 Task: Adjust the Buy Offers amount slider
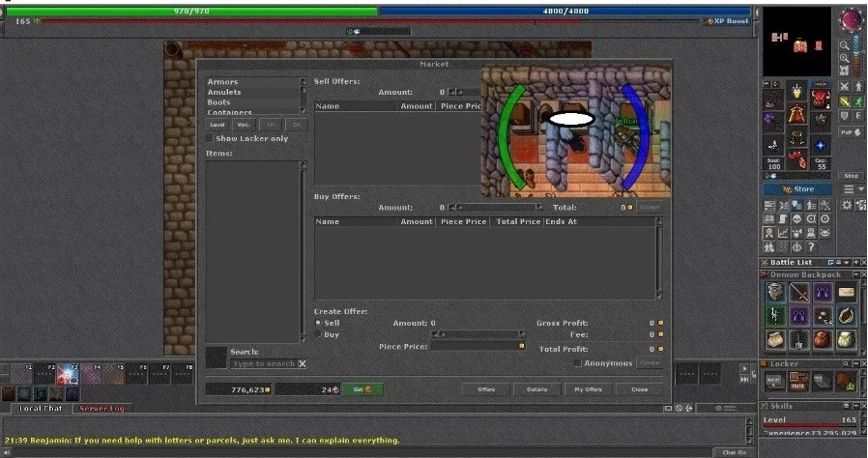coord(496,208)
